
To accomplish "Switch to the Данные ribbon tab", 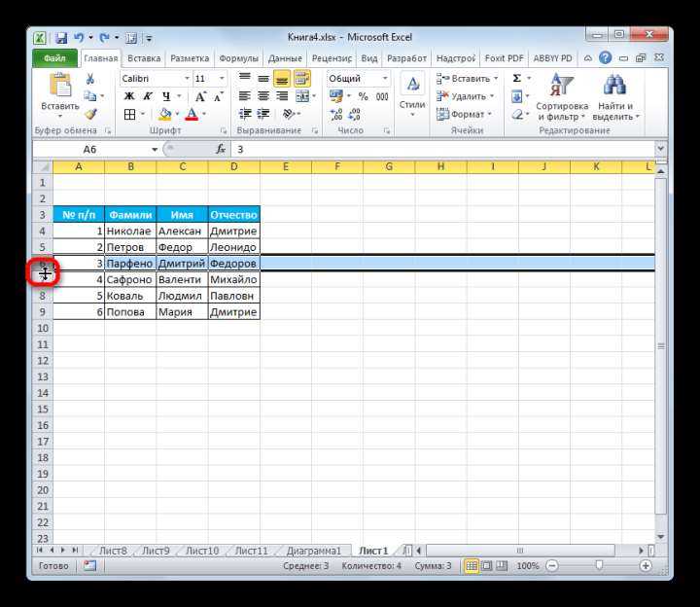I will pos(285,58).
